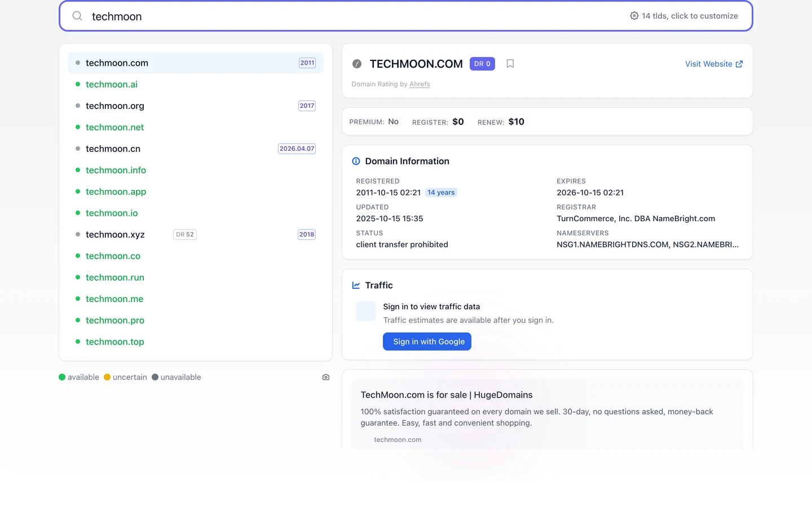Select the available techmoon.net domain
Viewport: 812px width, 508px height.
196,127
